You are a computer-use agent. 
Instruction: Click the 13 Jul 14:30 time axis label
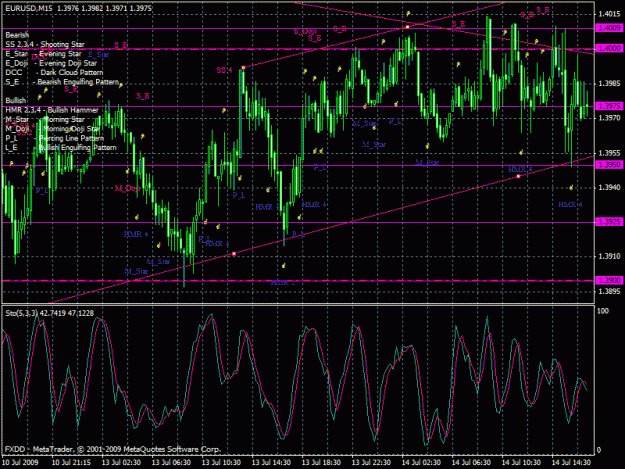click(x=271, y=462)
